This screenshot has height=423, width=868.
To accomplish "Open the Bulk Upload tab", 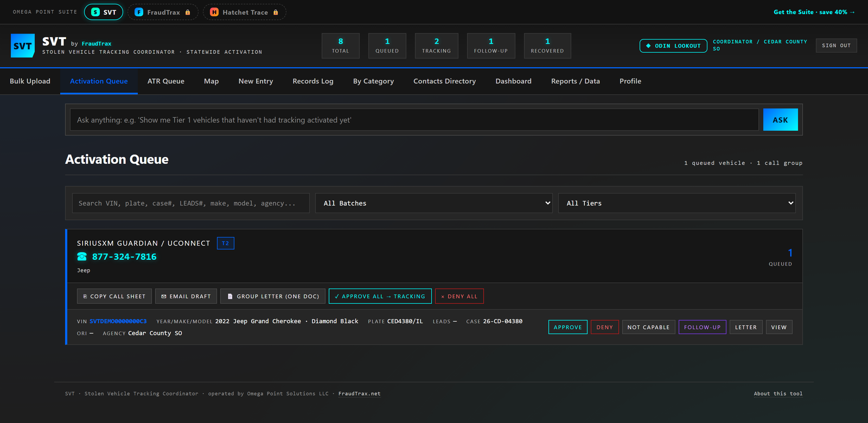I will point(30,81).
